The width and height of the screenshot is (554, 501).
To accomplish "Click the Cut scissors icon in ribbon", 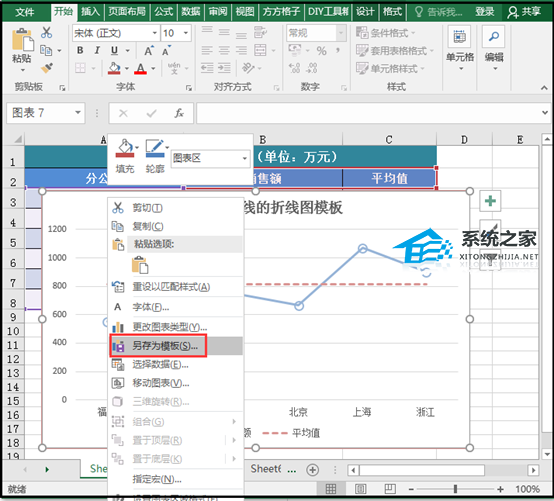I will point(46,33).
